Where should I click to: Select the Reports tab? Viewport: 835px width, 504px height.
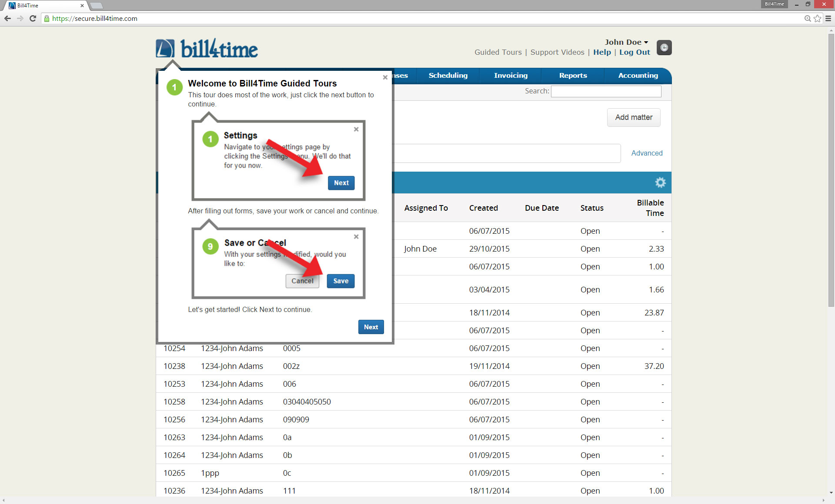point(573,75)
